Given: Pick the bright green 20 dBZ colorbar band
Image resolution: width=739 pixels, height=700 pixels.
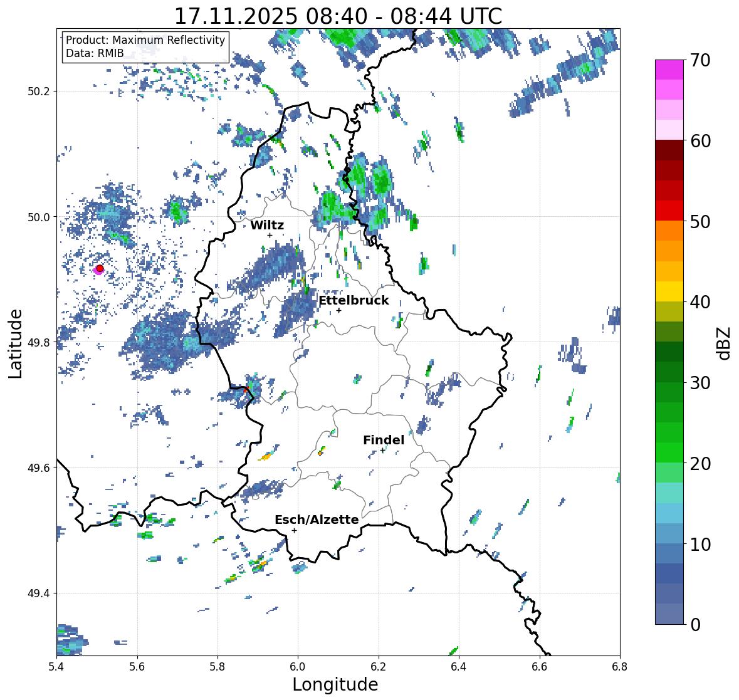Looking at the screenshot, I should [669, 452].
